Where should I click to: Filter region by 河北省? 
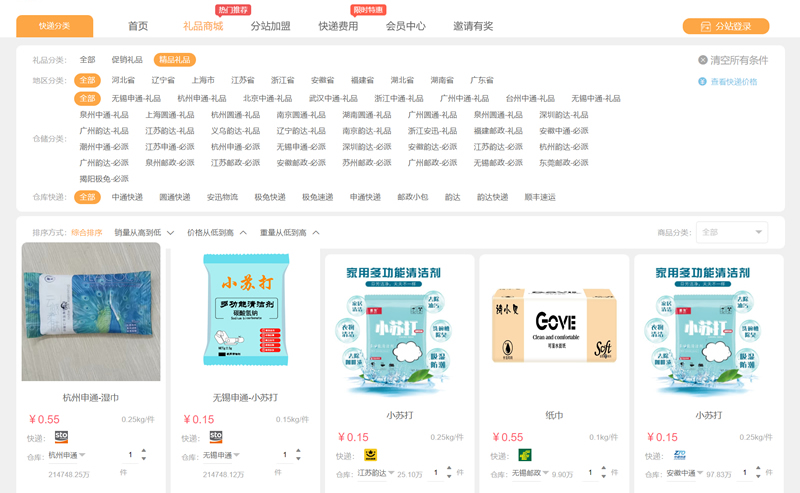pyautogui.click(x=123, y=80)
